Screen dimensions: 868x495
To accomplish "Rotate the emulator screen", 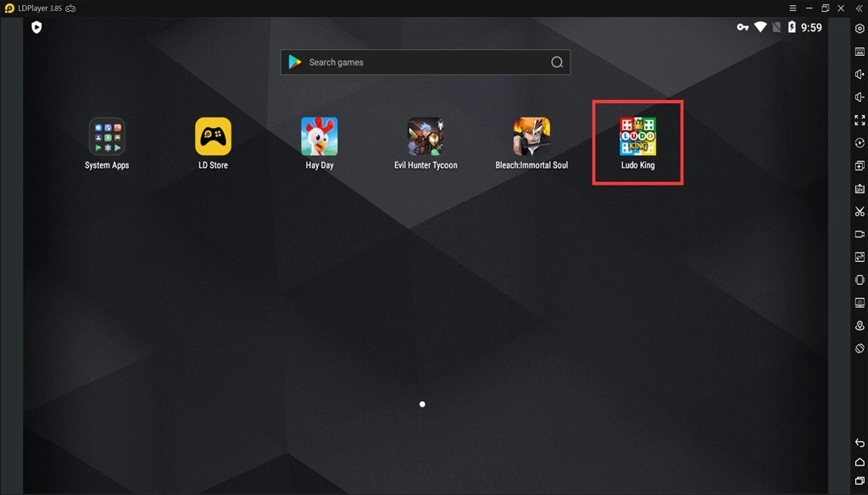I will 860,348.
